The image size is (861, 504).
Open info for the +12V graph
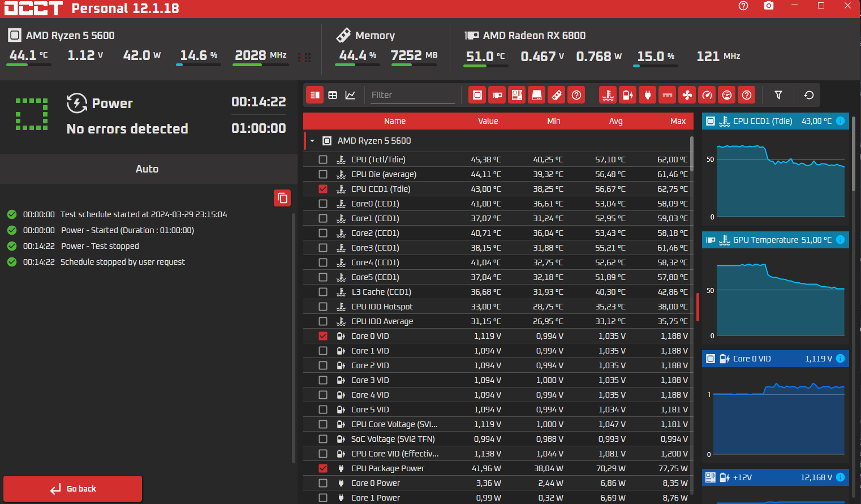click(841, 477)
